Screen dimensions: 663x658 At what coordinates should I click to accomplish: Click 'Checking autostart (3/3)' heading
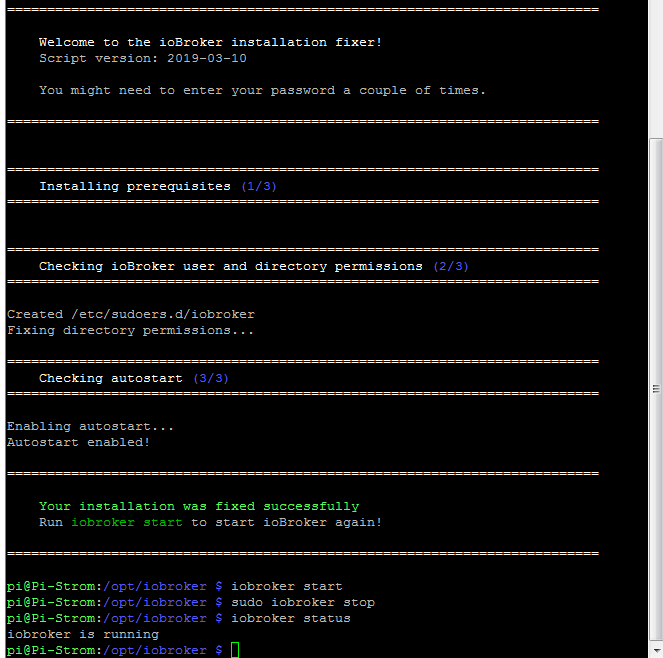pyautogui.click(x=134, y=378)
